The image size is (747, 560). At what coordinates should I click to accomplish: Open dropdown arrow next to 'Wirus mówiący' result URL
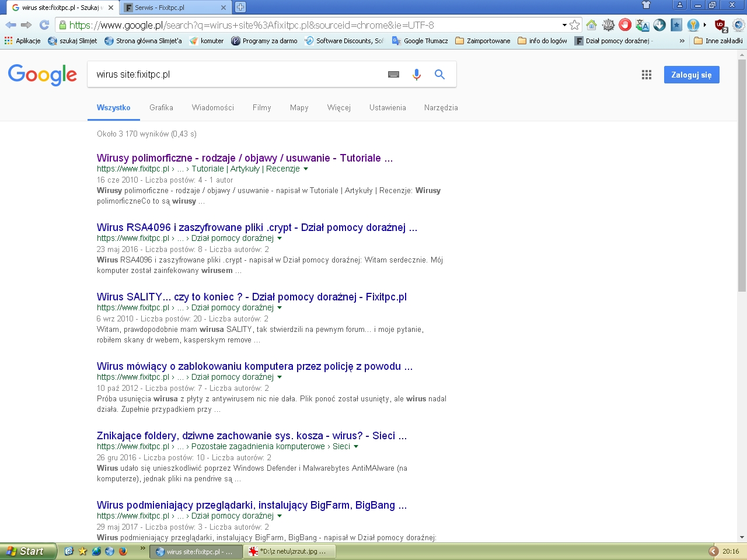pyautogui.click(x=280, y=377)
